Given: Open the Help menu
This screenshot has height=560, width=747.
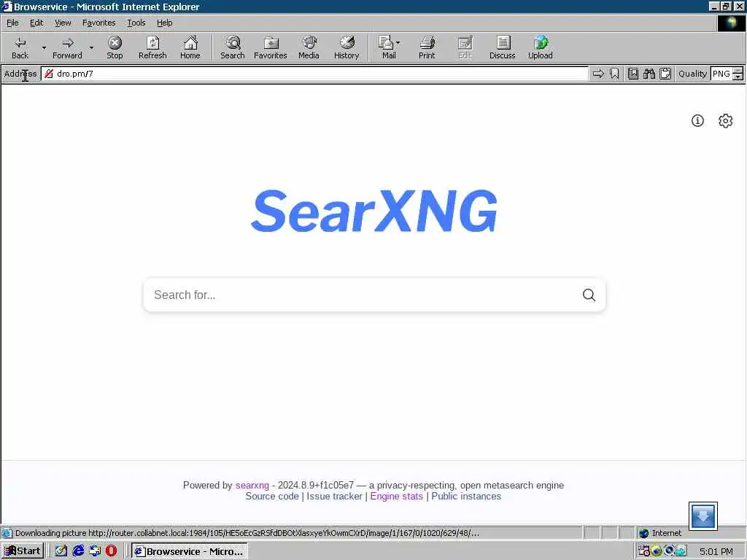Looking at the screenshot, I should (164, 23).
